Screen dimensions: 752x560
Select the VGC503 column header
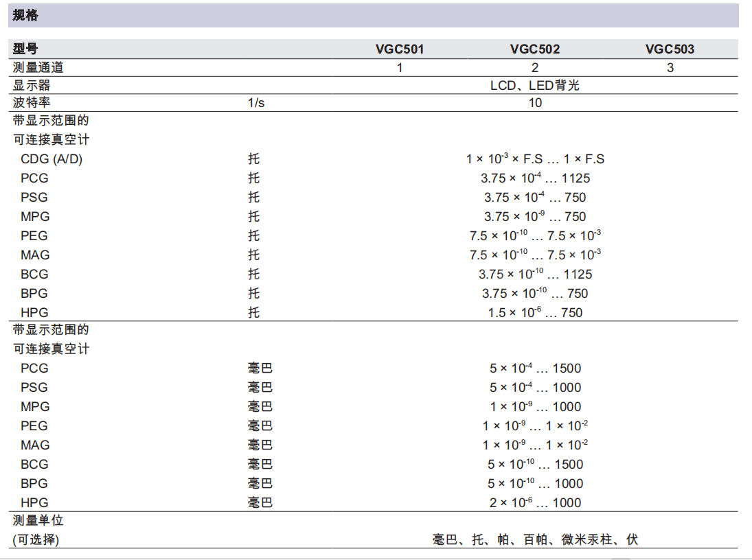click(670, 49)
